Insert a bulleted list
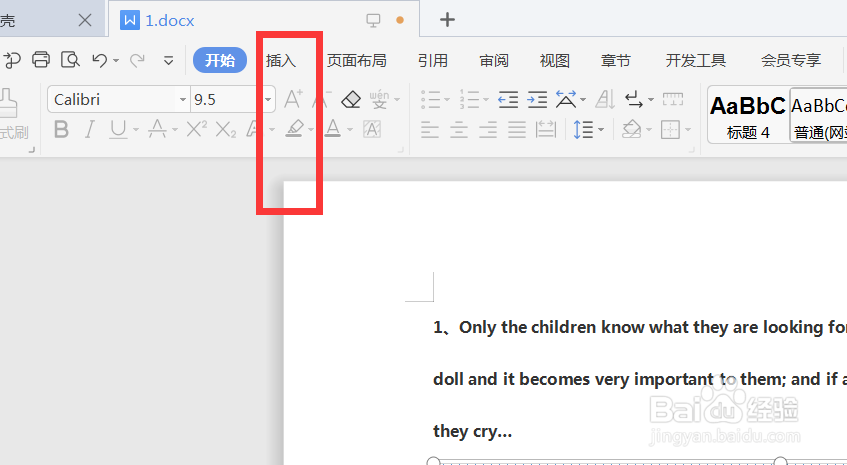The image size is (847, 465). tap(431, 99)
